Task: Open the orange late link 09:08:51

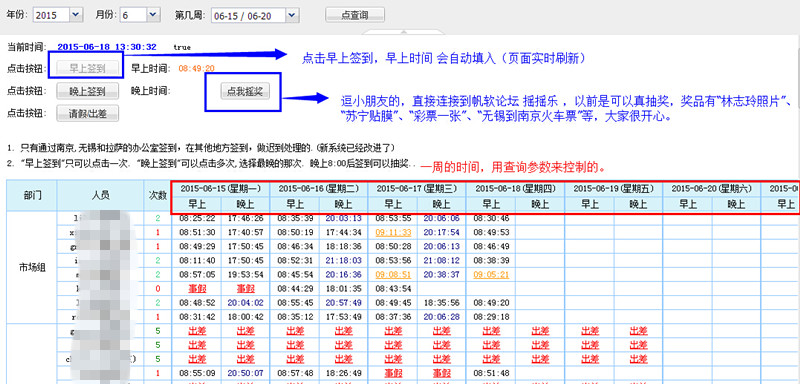Action: [x=392, y=274]
